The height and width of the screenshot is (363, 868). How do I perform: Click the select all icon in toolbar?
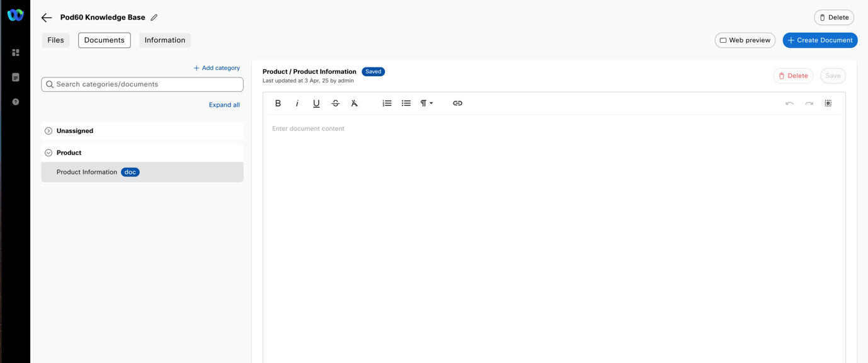point(828,103)
